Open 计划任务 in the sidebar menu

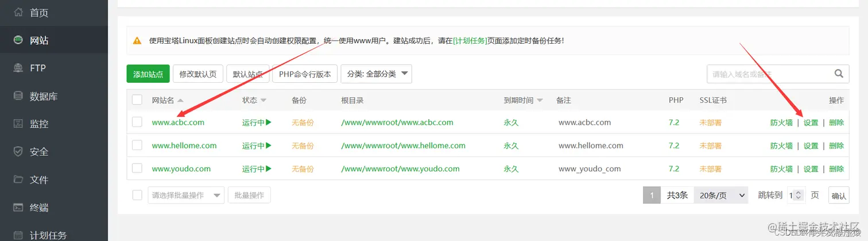click(48, 235)
